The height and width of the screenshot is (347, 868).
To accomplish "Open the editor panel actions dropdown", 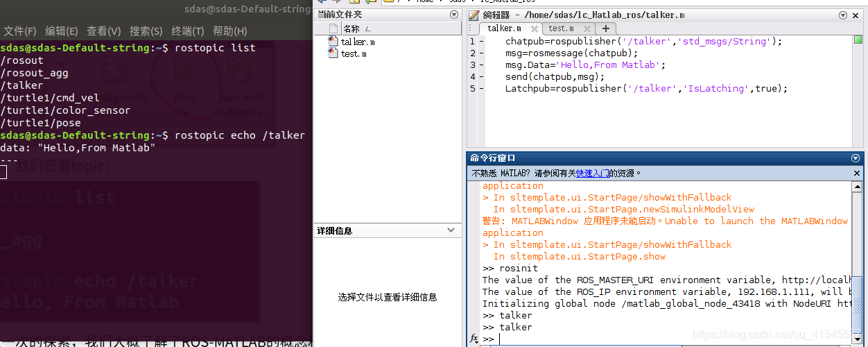I will pyautogui.click(x=843, y=15).
